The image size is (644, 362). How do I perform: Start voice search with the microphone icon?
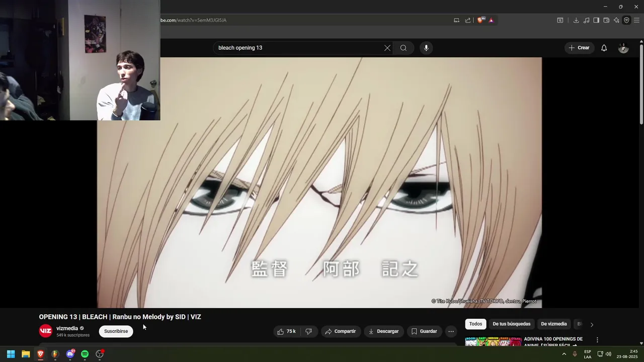point(426,48)
